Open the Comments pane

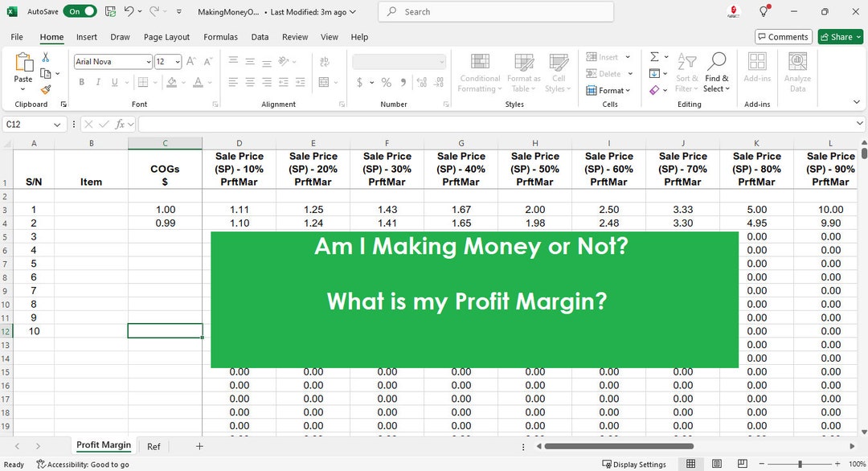[782, 36]
